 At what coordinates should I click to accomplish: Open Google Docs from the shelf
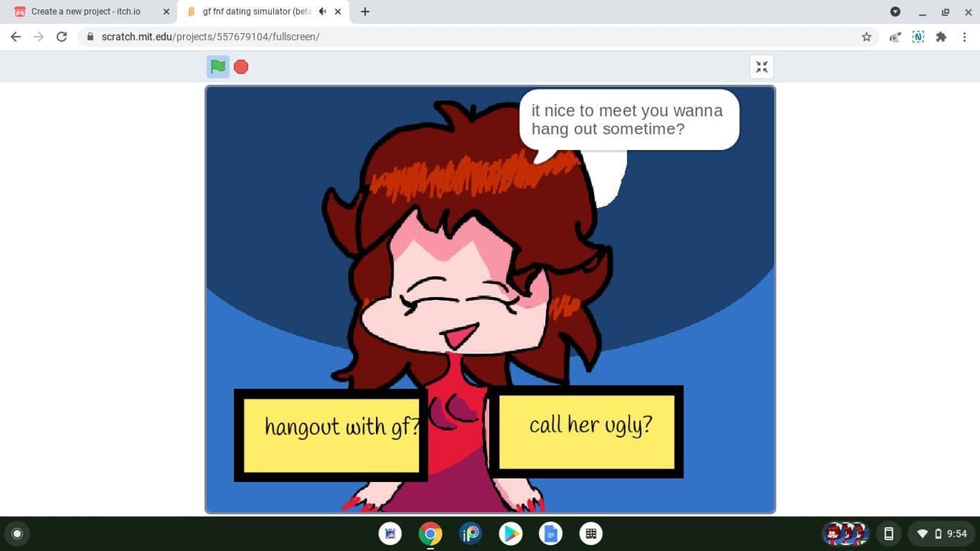coord(550,533)
